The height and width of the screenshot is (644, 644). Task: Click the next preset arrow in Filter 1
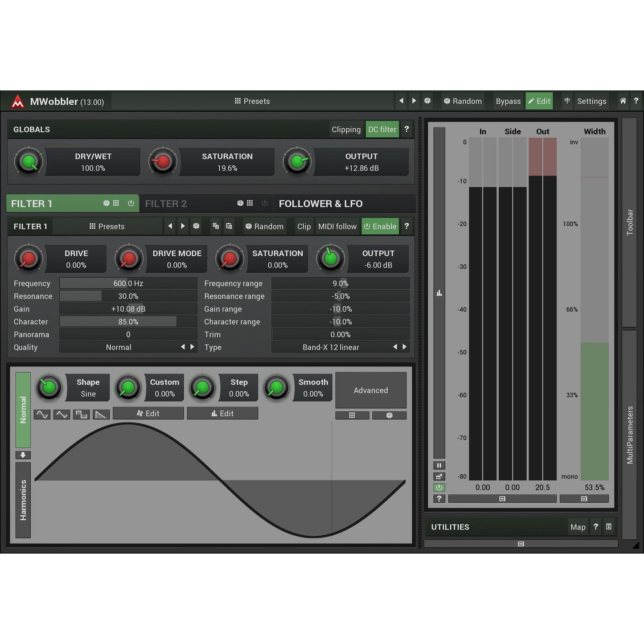point(183,226)
